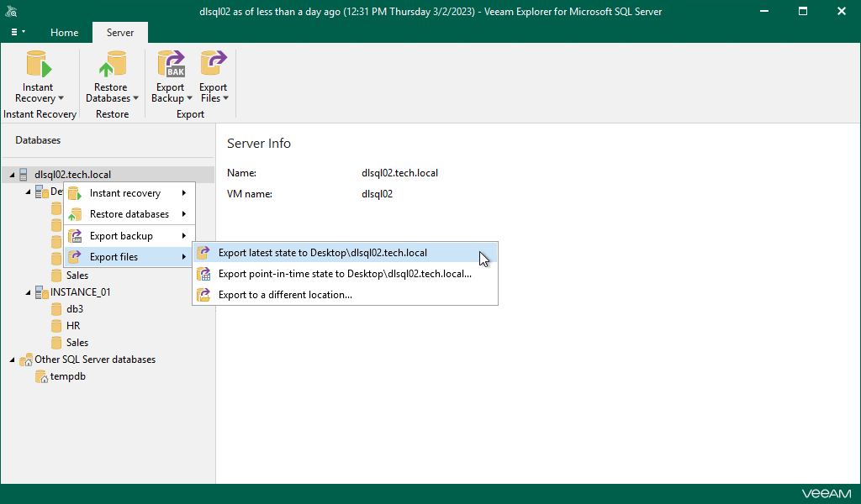
Task: Select the tempdb database
Action: tap(67, 377)
